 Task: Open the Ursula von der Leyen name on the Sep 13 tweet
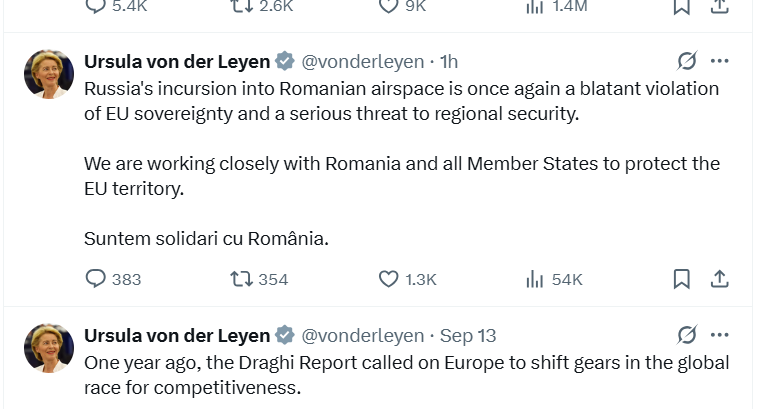[177, 336]
